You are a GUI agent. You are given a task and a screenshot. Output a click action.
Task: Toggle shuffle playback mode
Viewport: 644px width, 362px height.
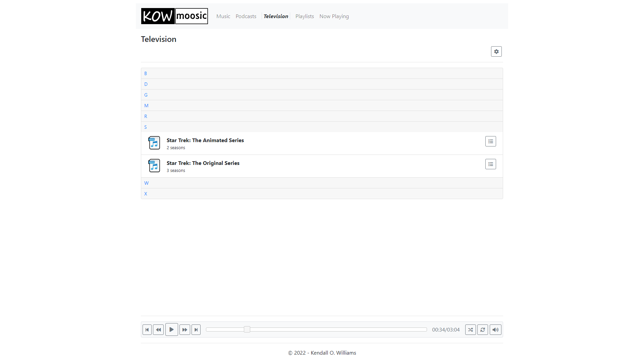[470, 330]
